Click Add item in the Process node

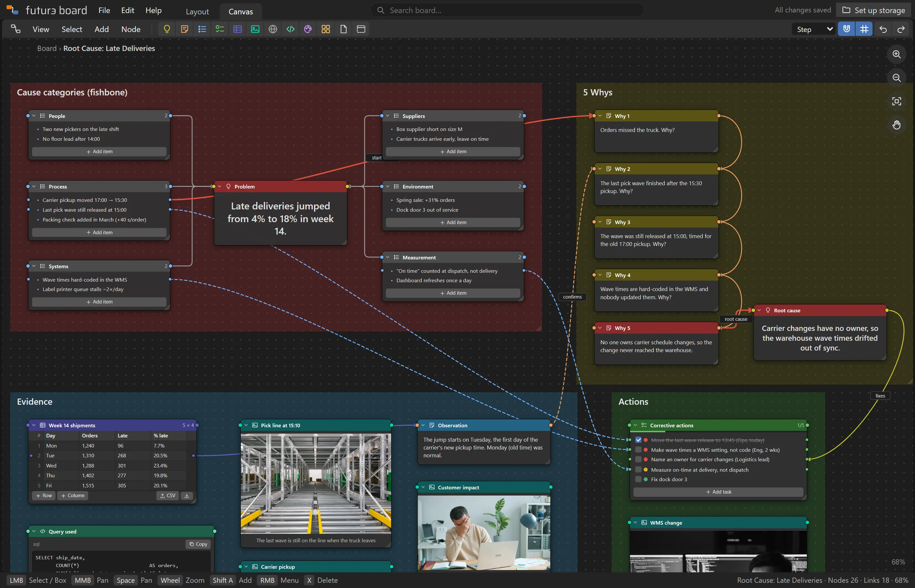pos(99,232)
